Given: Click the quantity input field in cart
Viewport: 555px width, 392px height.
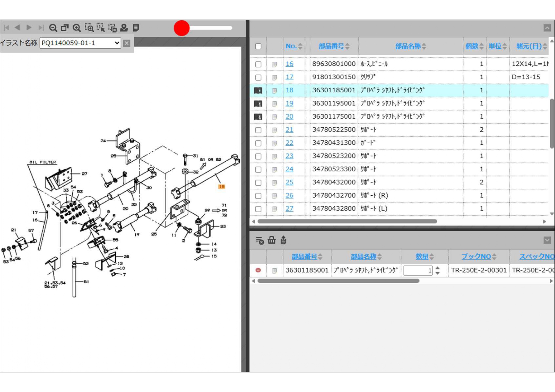Looking at the screenshot, I should click(417, 270).
